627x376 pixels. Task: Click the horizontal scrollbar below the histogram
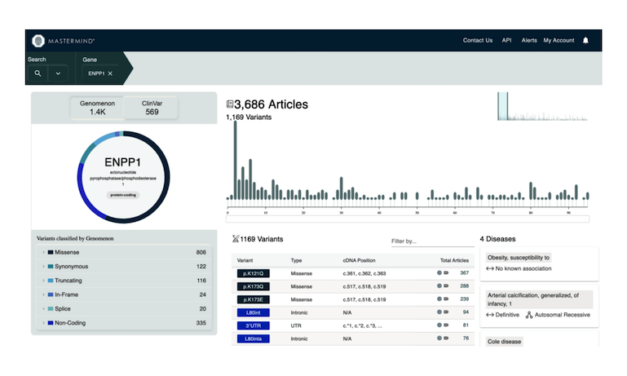coord(407,219)
